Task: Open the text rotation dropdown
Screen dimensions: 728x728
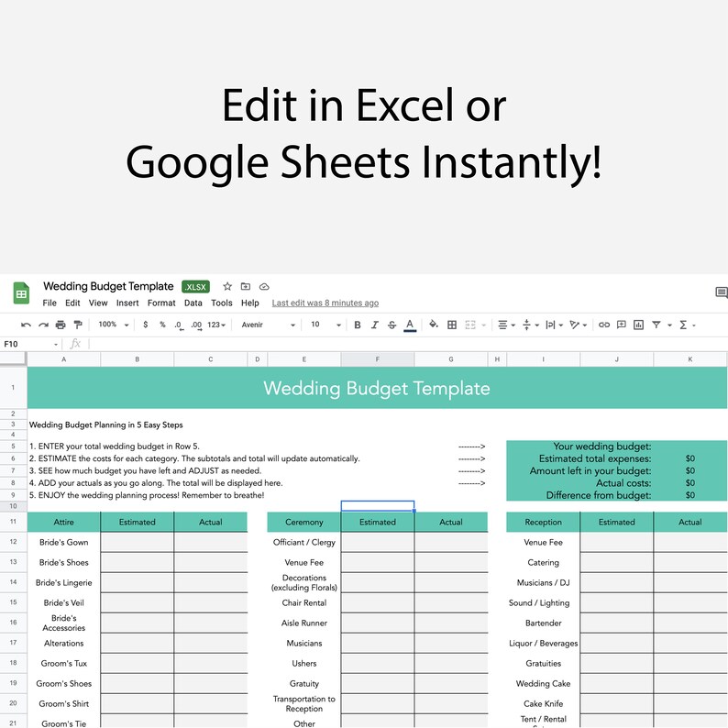Action: pyautogui.click(x=578, y=325)
